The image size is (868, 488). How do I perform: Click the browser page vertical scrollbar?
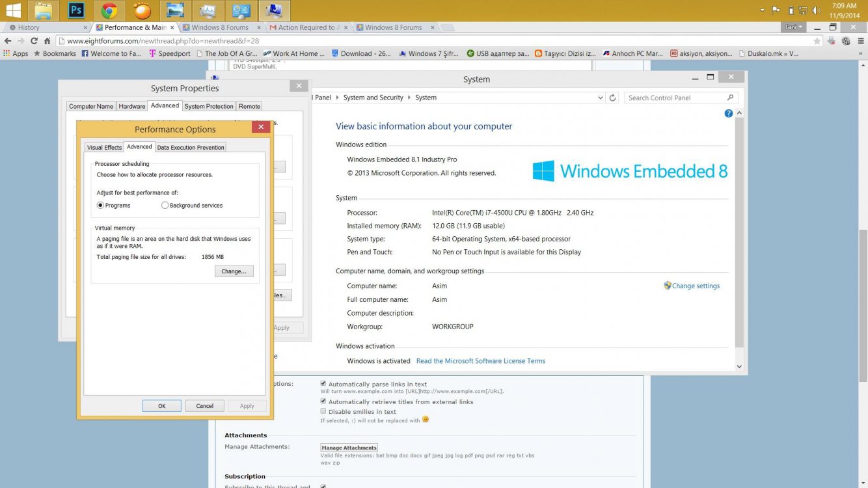point(863,306)
